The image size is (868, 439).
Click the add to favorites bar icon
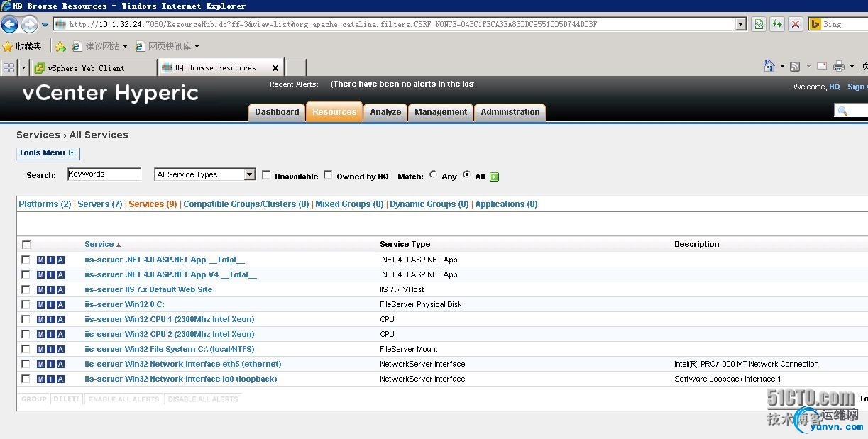point(60,46)
